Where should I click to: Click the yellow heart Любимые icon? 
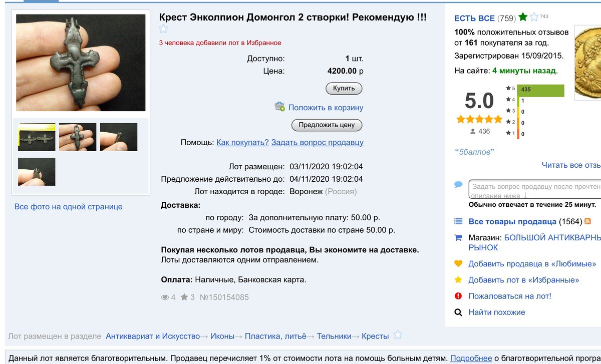click(x=458, y=263)
